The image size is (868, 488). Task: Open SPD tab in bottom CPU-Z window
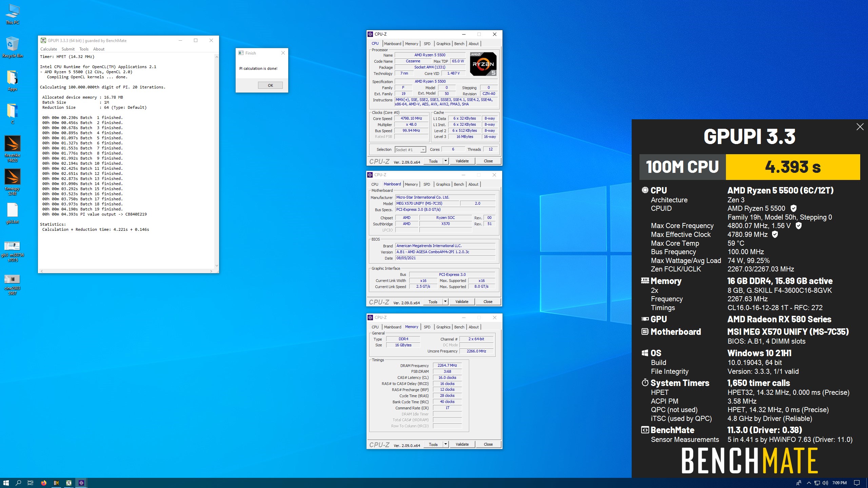[427, 327]
